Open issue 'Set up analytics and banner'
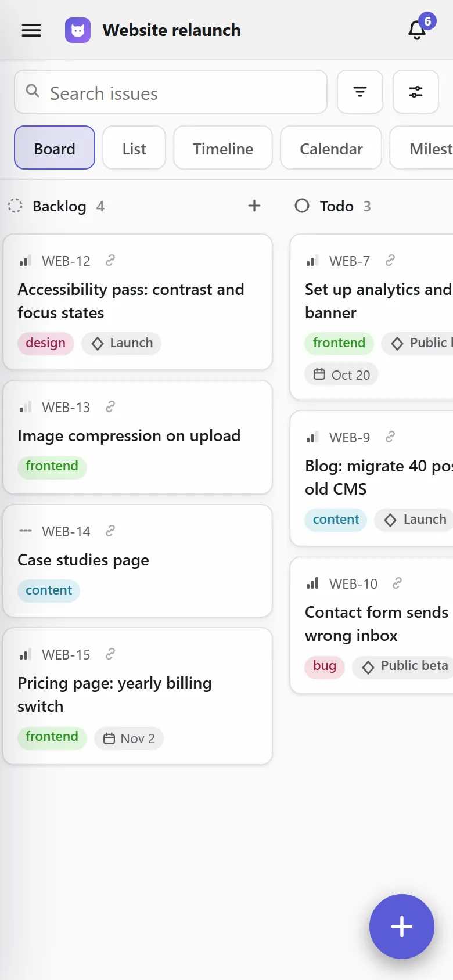 379,301
